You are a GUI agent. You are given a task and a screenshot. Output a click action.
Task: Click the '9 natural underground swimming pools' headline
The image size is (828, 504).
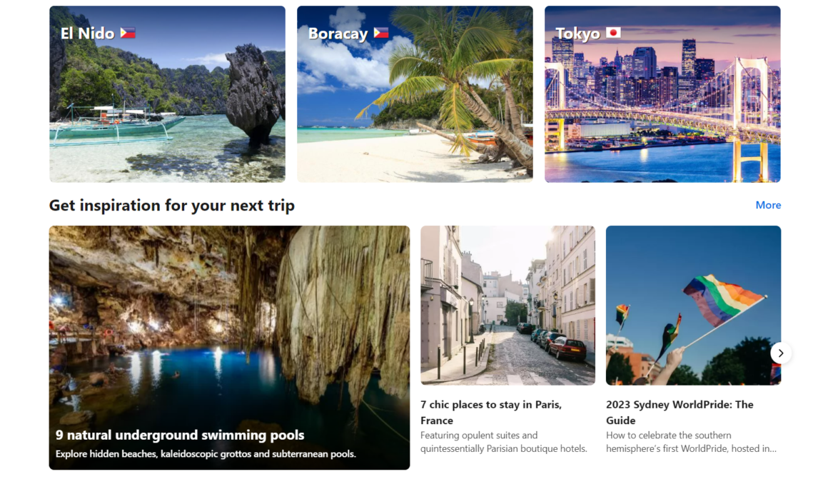tap(180, 435)
